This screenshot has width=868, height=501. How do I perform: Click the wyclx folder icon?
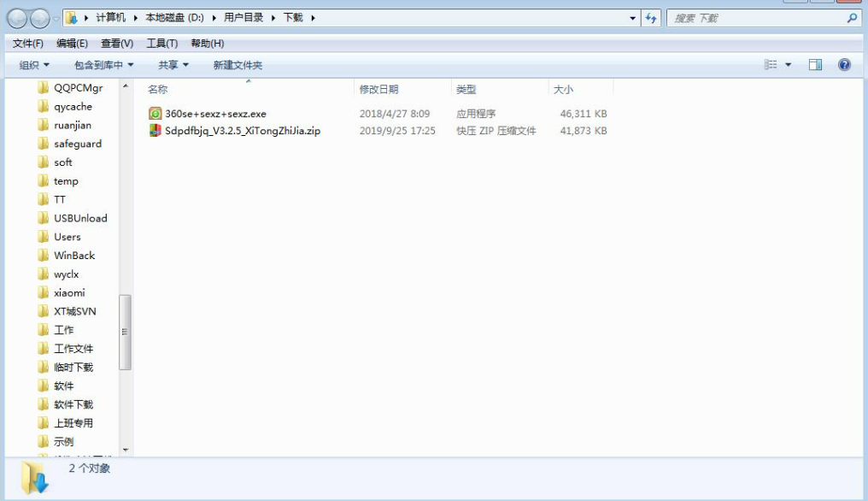coord(44,274)
